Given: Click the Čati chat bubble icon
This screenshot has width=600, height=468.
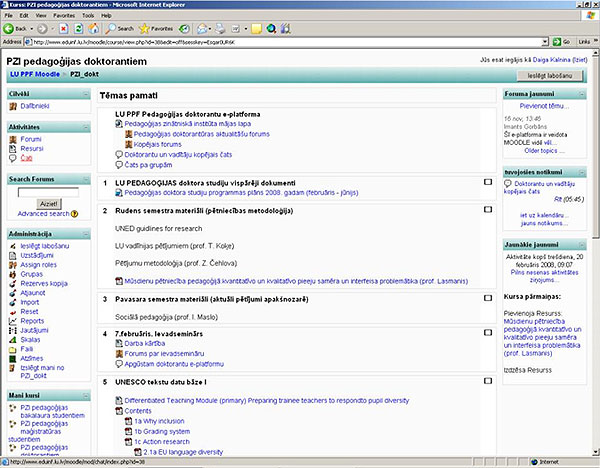Looking at the screenshot, I should 13,158.
